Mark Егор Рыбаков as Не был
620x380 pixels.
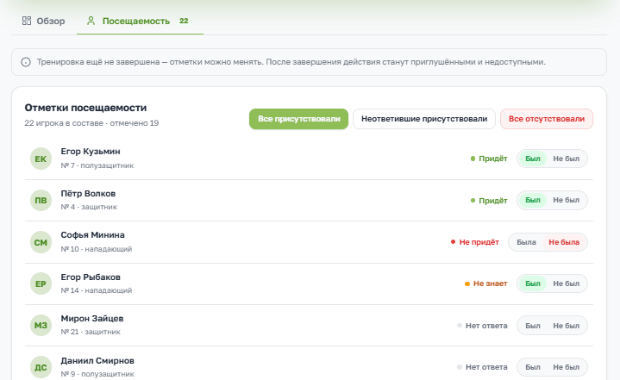click(x=566, y=284)
